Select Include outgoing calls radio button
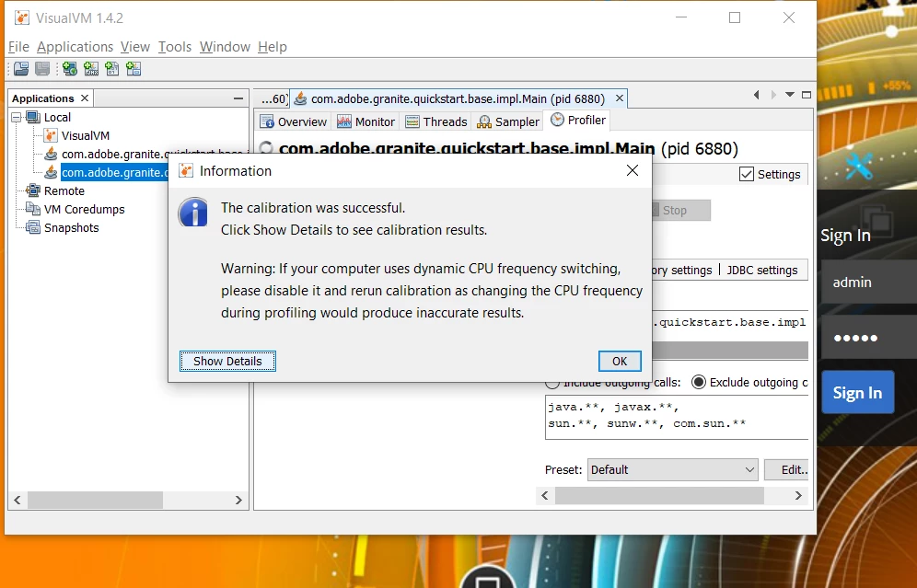 pos(552,384)
